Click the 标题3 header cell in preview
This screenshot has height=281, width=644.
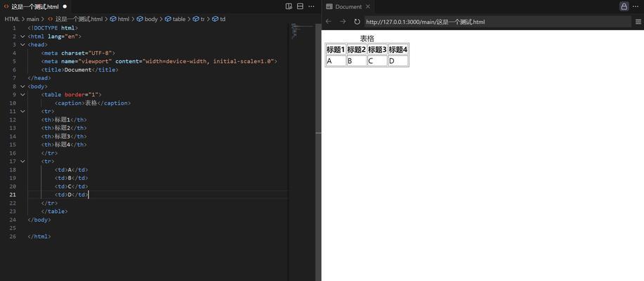coord(377,50)
